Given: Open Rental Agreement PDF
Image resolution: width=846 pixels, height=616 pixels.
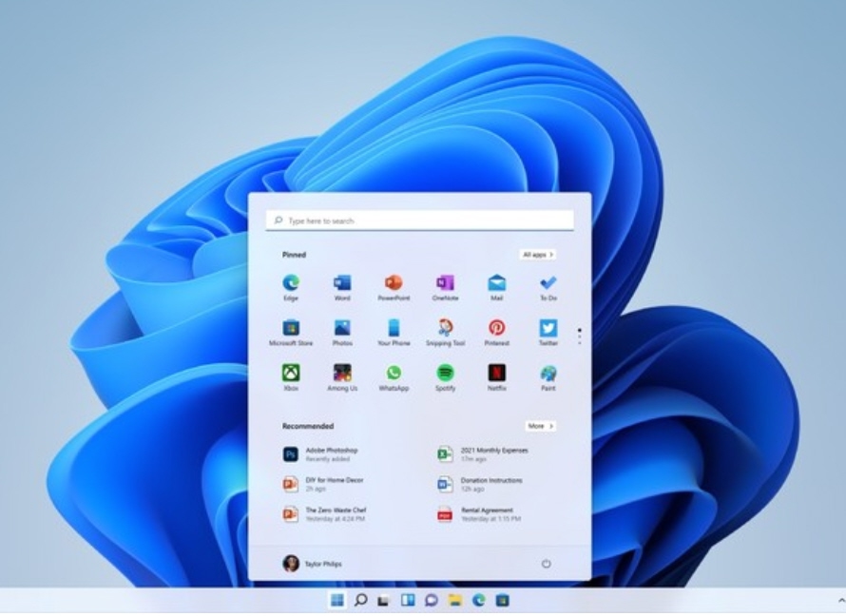Looking at the screenshot, I should 479,514.
